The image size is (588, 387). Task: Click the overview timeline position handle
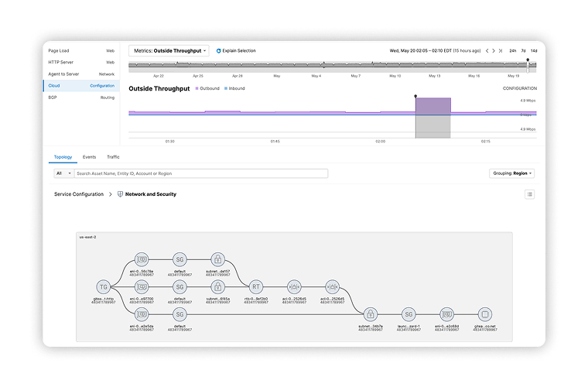coord(528,66)
